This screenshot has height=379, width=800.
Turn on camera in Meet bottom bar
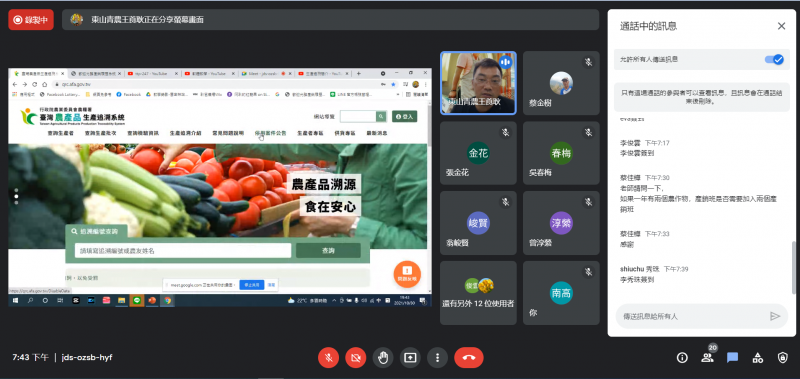[356, 358]
